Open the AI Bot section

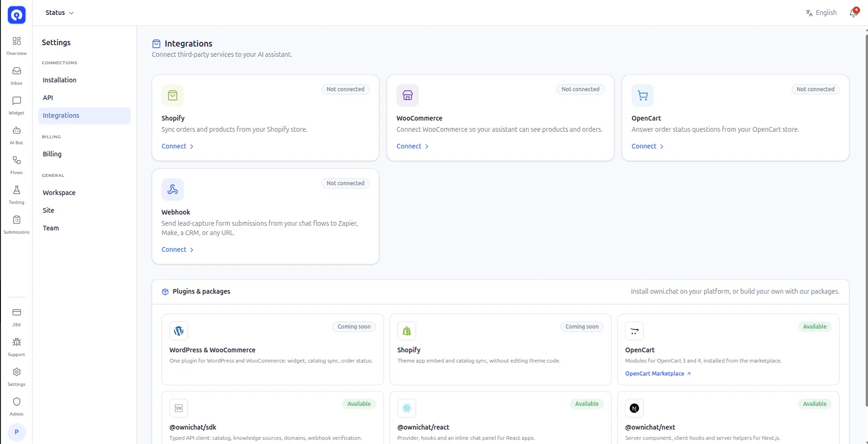tap(16, 135)
